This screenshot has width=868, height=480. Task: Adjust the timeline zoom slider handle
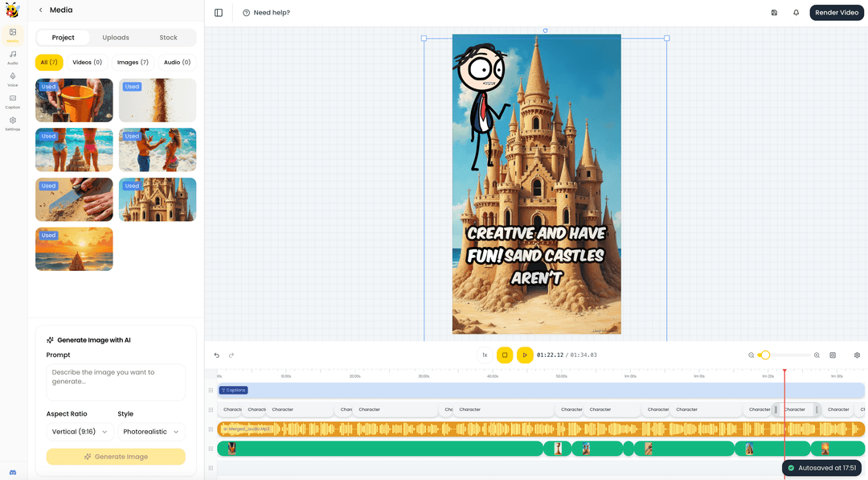[766, 355]
